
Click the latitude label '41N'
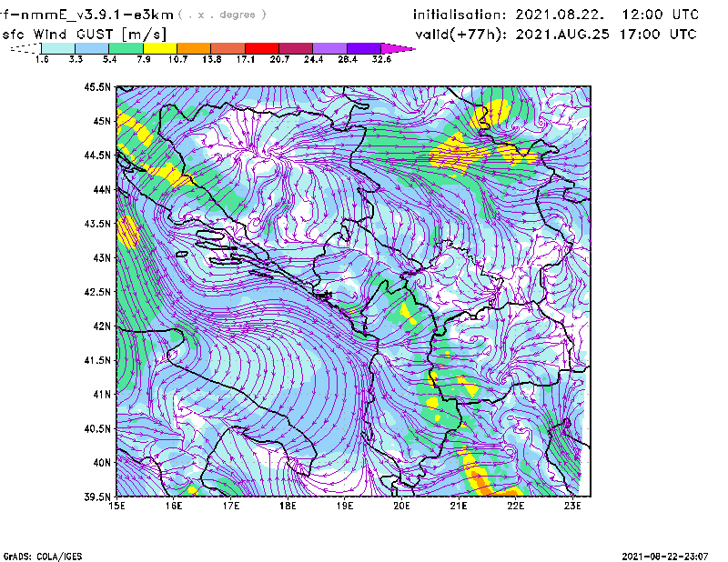[102, 395]
